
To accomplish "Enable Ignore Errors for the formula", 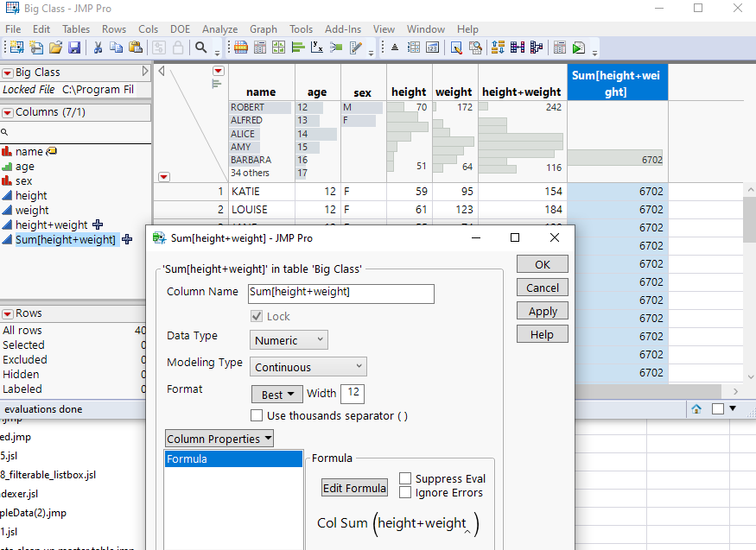I will (404, 492).
